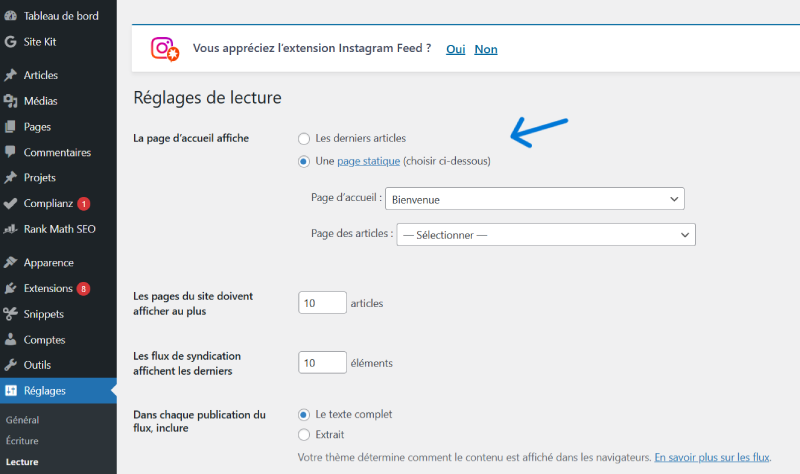Choose the Extrait radio option
This screenshot has height=474, width=800.
(304, 435)
